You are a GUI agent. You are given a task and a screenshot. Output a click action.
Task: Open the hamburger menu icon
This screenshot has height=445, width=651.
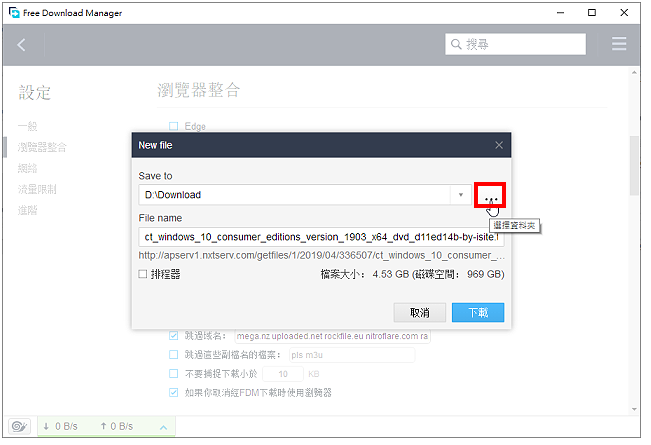coord(619,44)
